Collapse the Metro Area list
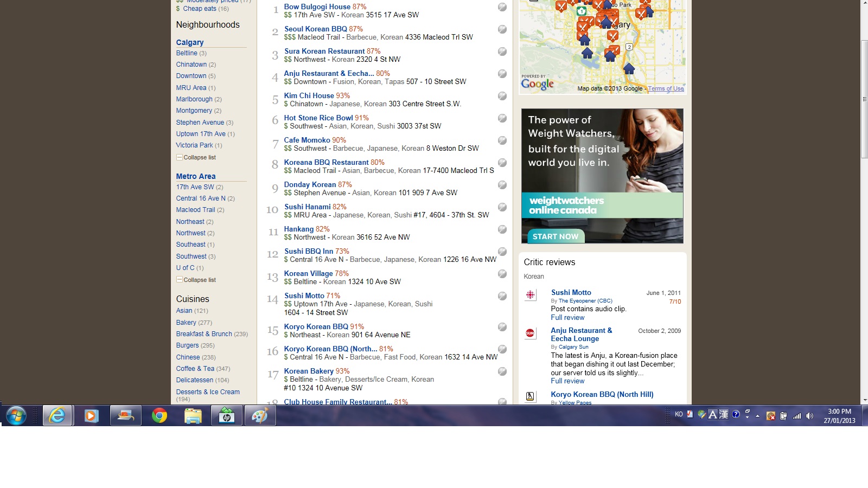This screenshot has height=488, width=868. coord(196,280)
